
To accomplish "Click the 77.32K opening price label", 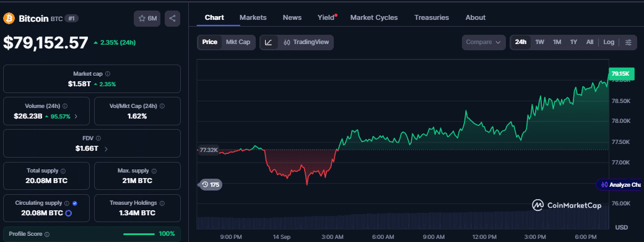I will pos(209,150).
